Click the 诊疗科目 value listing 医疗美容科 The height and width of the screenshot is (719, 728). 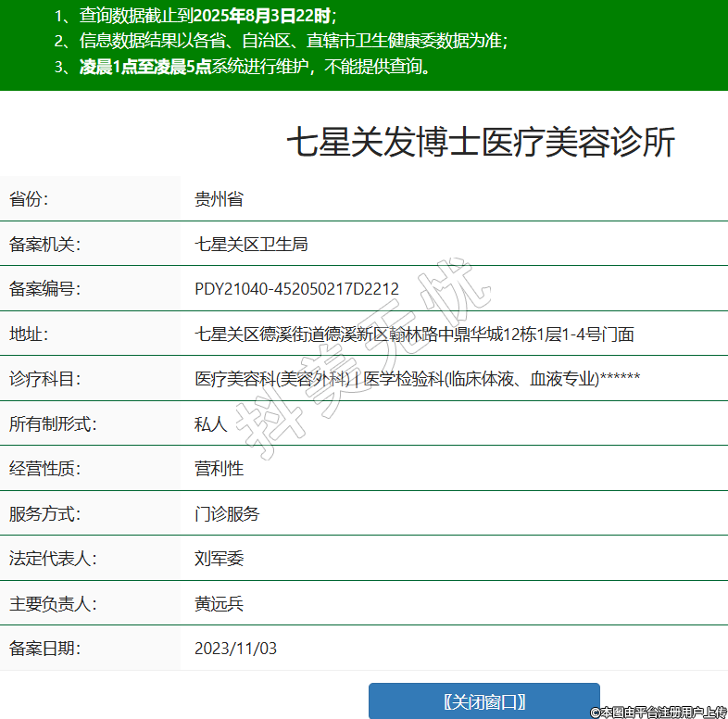(417, 378)
